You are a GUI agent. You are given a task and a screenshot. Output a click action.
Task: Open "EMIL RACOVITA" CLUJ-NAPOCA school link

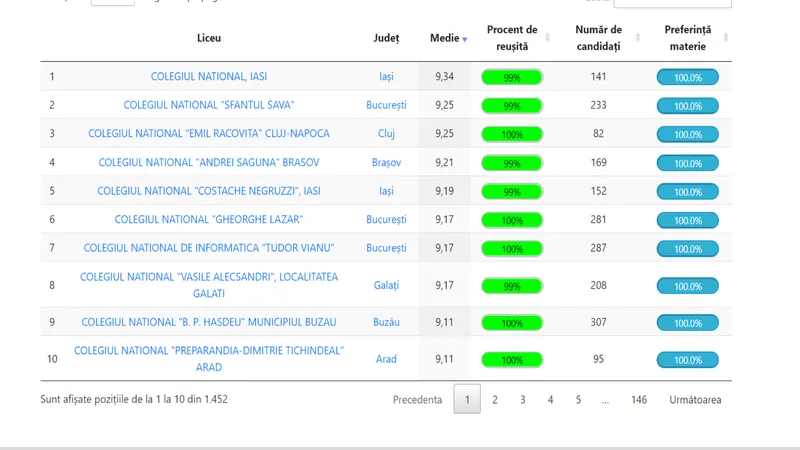[208, 133]
